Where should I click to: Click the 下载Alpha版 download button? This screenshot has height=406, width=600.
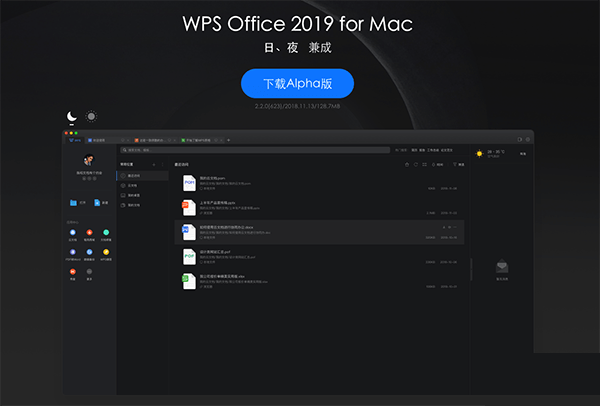point(296,83)
